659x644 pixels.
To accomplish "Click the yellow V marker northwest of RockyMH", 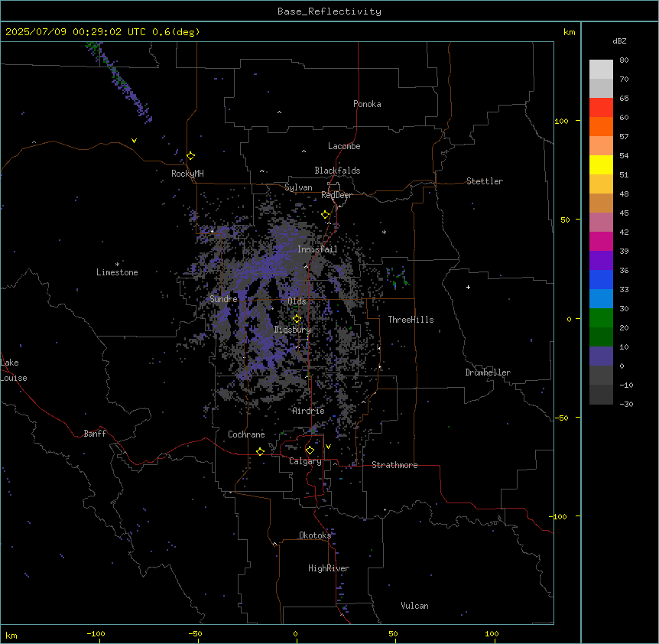I will (x=134, y=141).
